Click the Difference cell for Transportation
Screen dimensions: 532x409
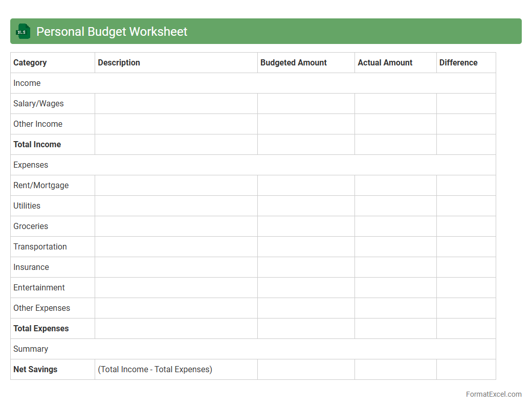pos(465,246)
